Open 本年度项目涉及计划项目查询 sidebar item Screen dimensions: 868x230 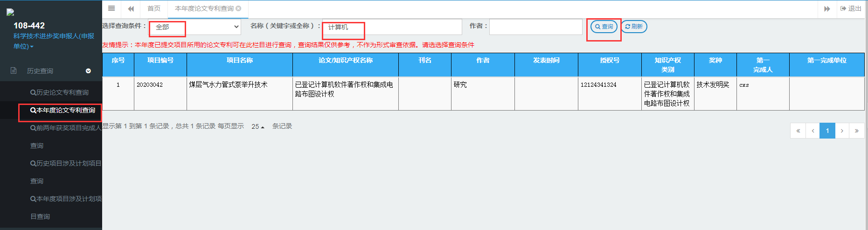point(65,207)
